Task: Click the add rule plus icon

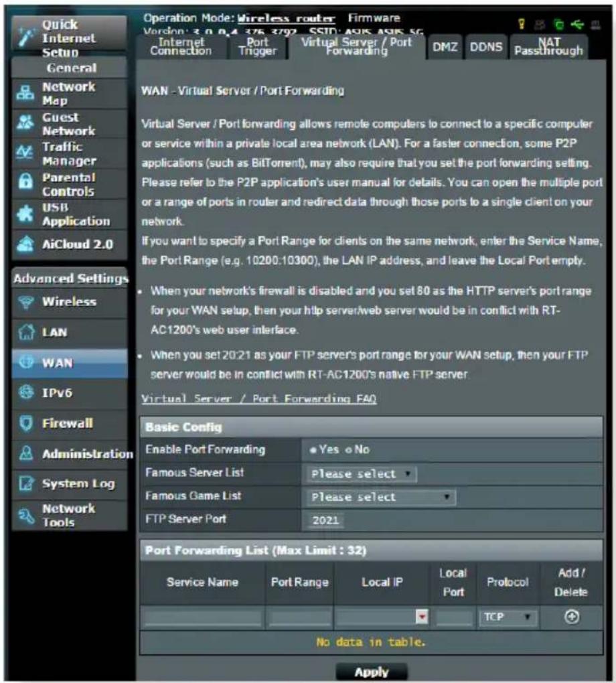Action: (x=572, y=617)
